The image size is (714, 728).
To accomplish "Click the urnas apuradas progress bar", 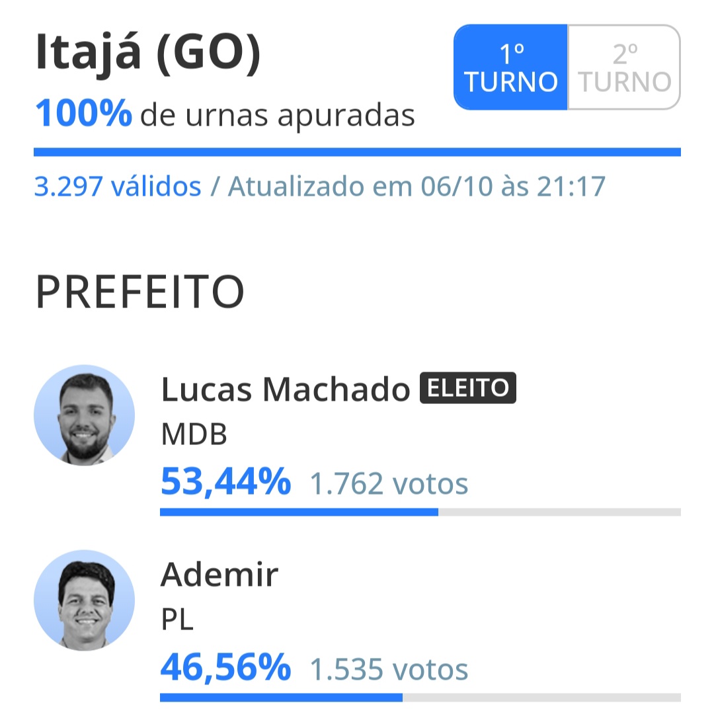I will (357, 152).
